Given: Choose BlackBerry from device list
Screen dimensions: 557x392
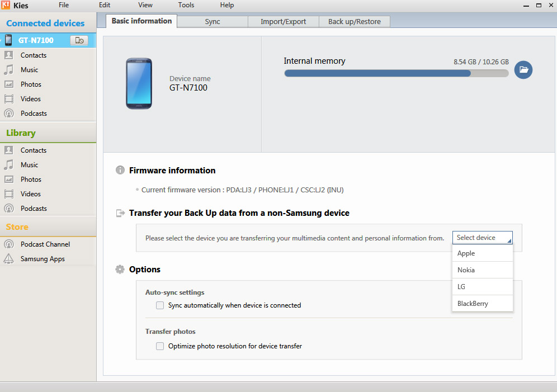Looking at the screenshot, I should coord(483,304).
